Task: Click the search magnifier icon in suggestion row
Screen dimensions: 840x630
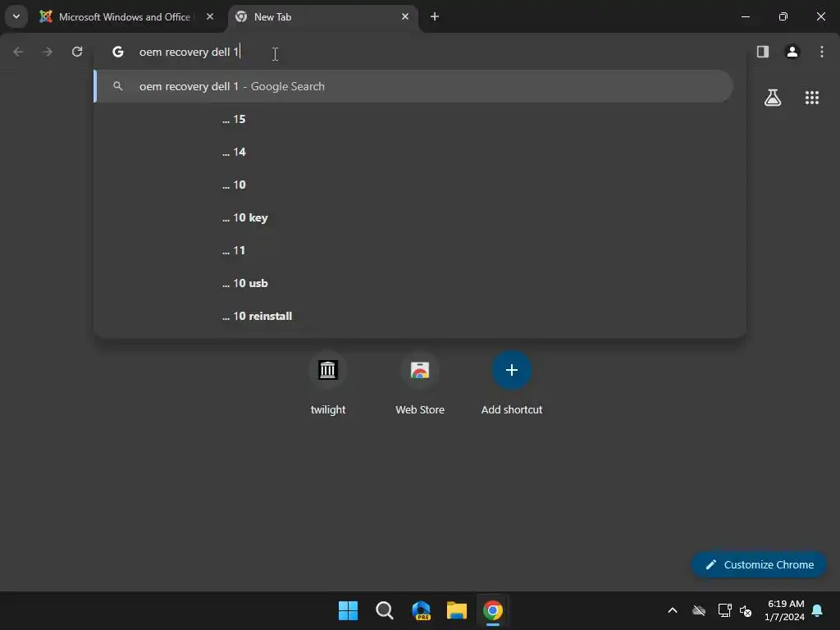Action: (x=118, y=86)
